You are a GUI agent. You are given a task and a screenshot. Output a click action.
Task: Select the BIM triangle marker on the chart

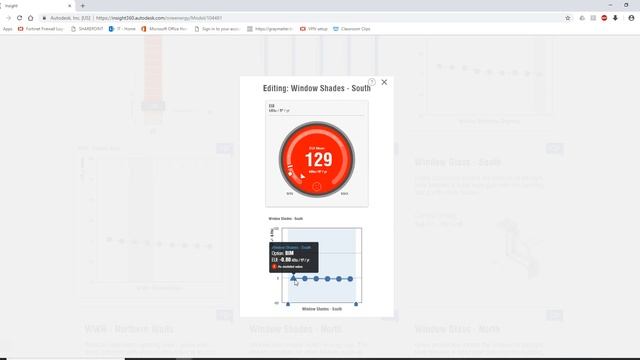pyautogui.click(x=293, y=278)
